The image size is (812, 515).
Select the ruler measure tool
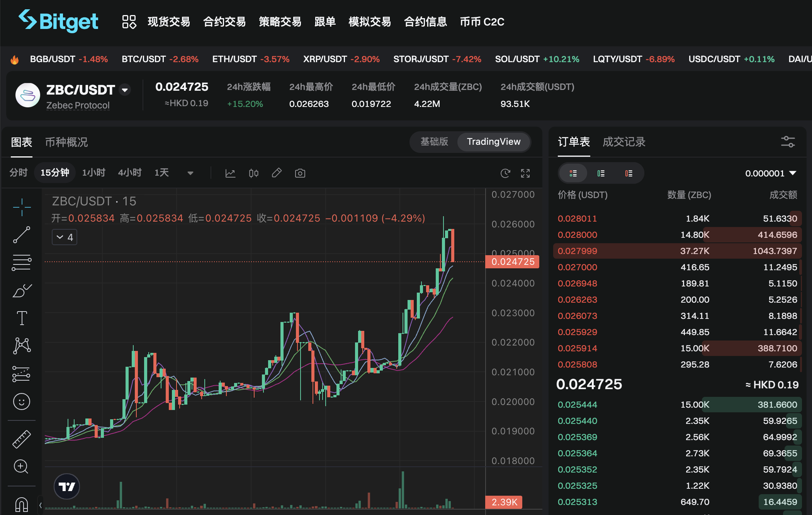(22, 439)
